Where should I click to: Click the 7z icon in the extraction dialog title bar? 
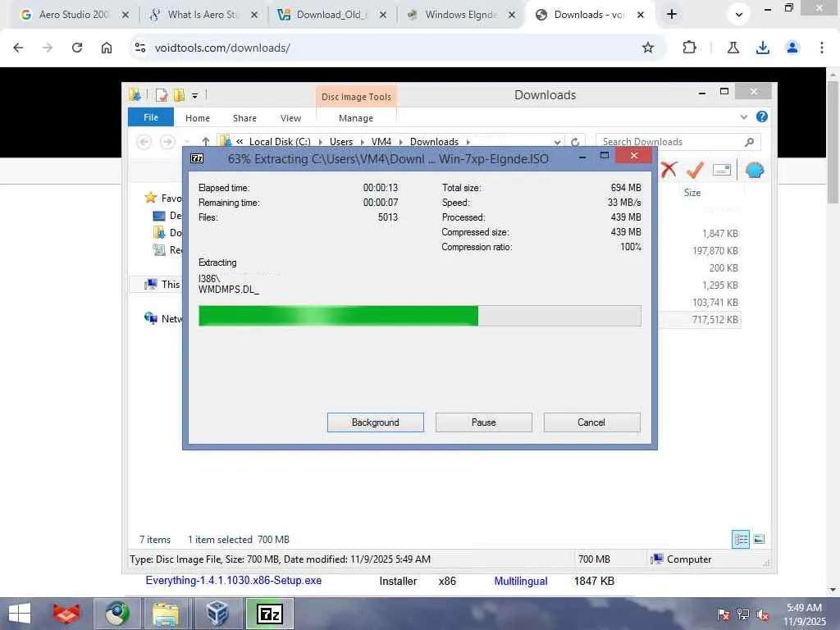coord(197,158)
